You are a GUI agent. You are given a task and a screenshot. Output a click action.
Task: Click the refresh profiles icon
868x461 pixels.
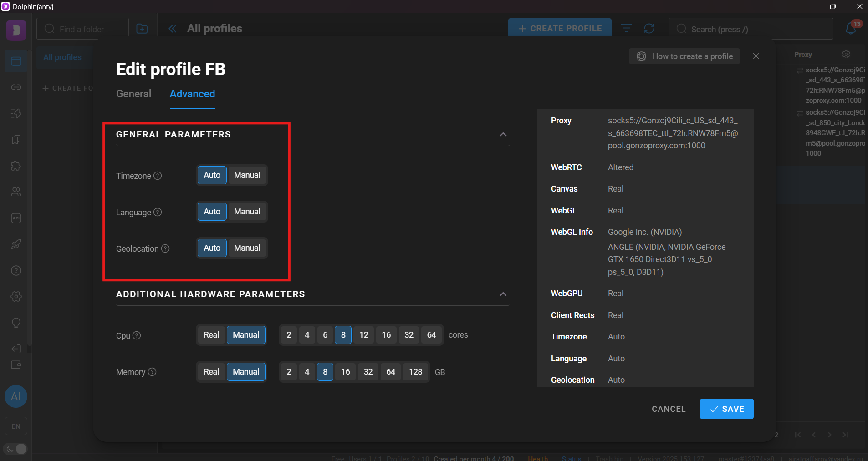tap(649, 29)
